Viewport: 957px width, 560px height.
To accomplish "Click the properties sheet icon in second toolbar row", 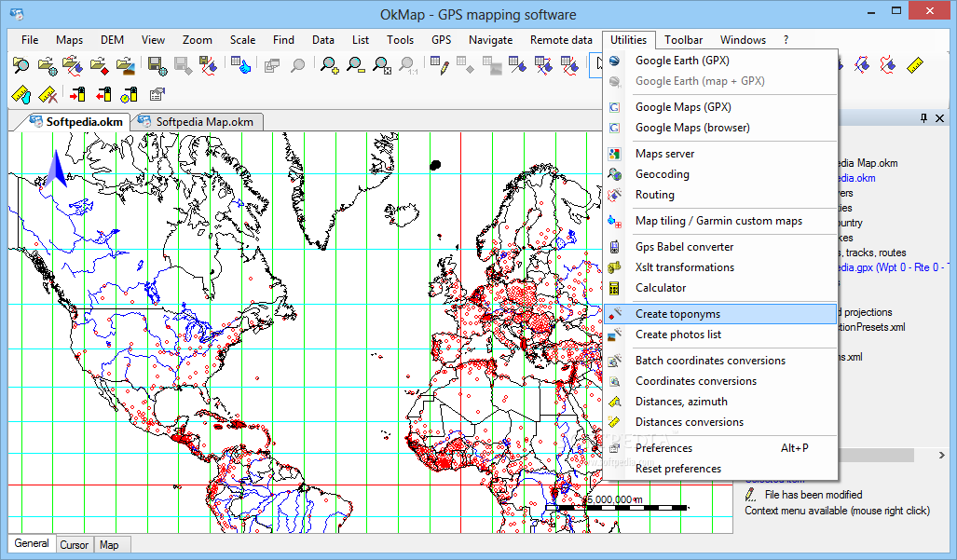I will point(157,94).
